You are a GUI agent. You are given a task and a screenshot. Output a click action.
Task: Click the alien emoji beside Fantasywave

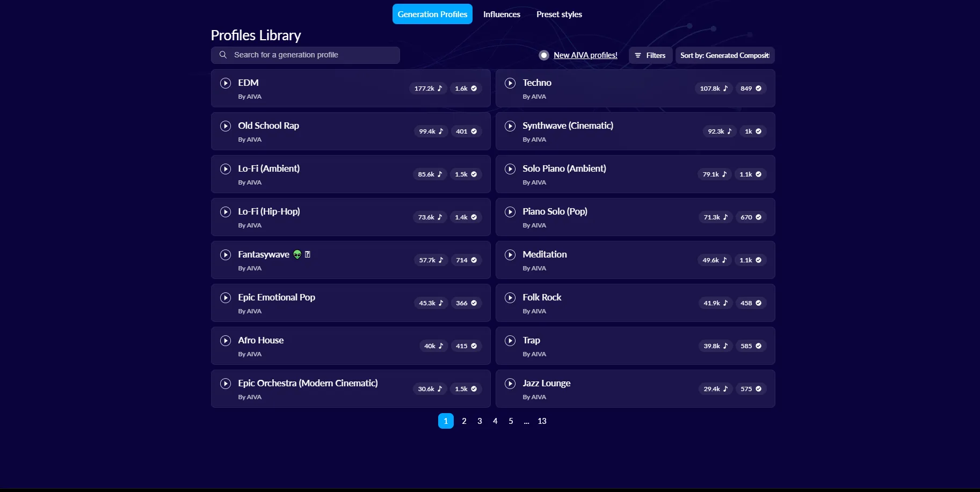click(297, 254)
